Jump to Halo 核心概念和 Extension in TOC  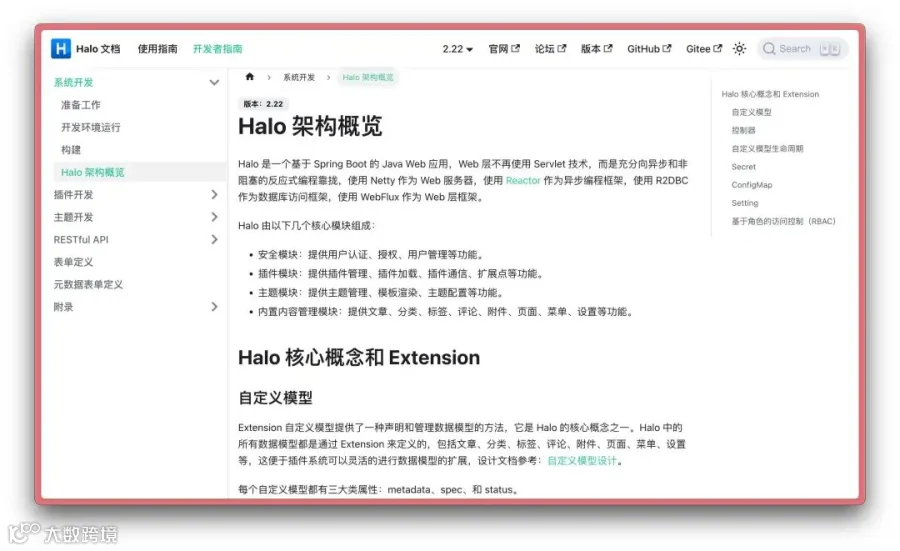point(770,94)
